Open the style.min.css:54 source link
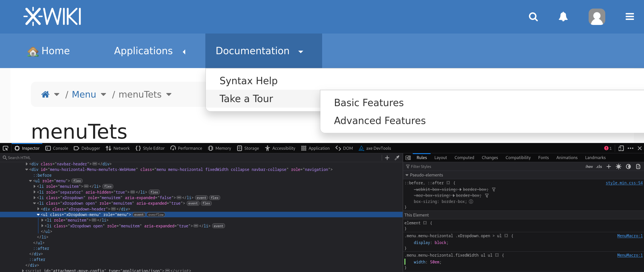Viewport: 644px width, 272px height. [624, 183]
